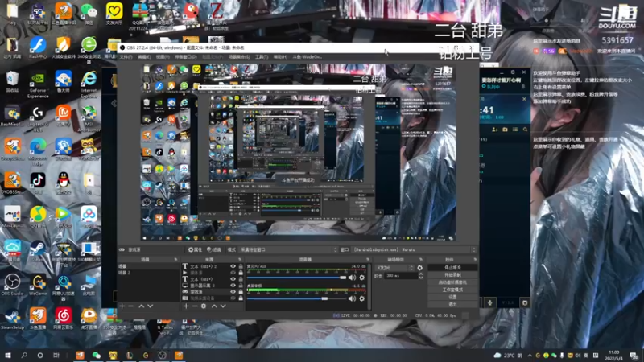Remove selected scene with the minus icon
The image size is (644, 362).
pos(130,306)
